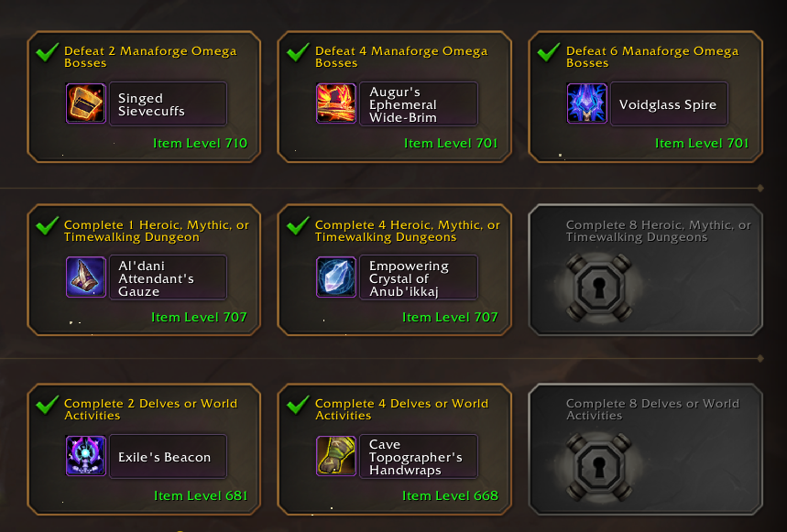Select Al'dani Attendant's Gauze icon
787x532 pixels.
(x=86, y=277)
